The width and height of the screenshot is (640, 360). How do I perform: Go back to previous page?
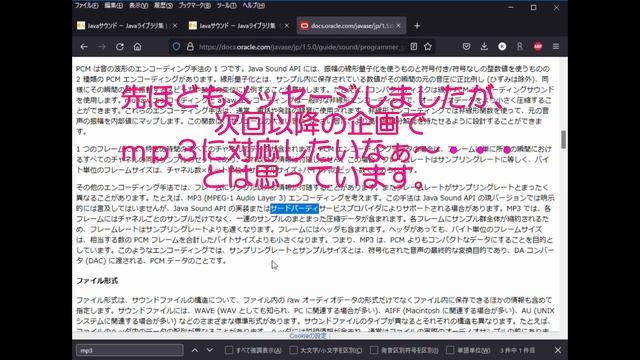click(84, 47)
